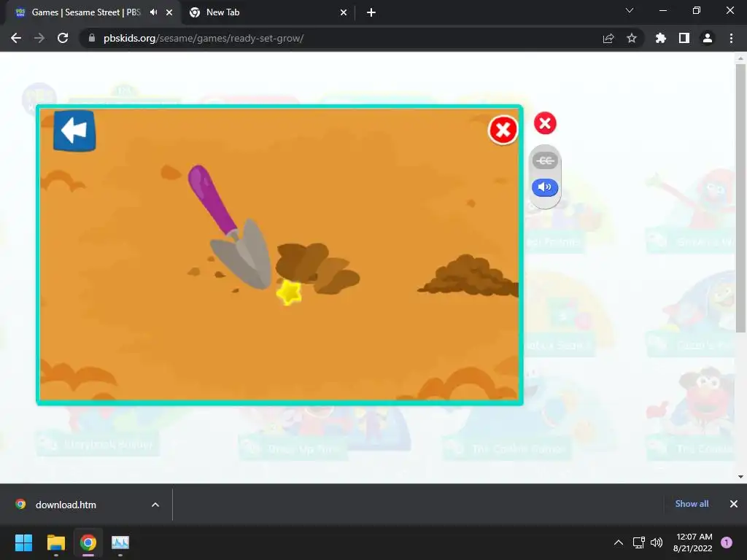Viewport: 747px width, 560px height.
Task: Open the download.htm file in downloads bar
Action: 66,505
